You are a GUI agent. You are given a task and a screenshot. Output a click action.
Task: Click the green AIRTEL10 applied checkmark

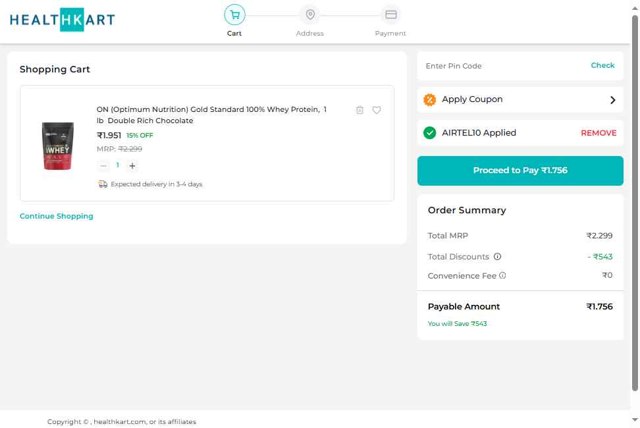tap(429, 133)
